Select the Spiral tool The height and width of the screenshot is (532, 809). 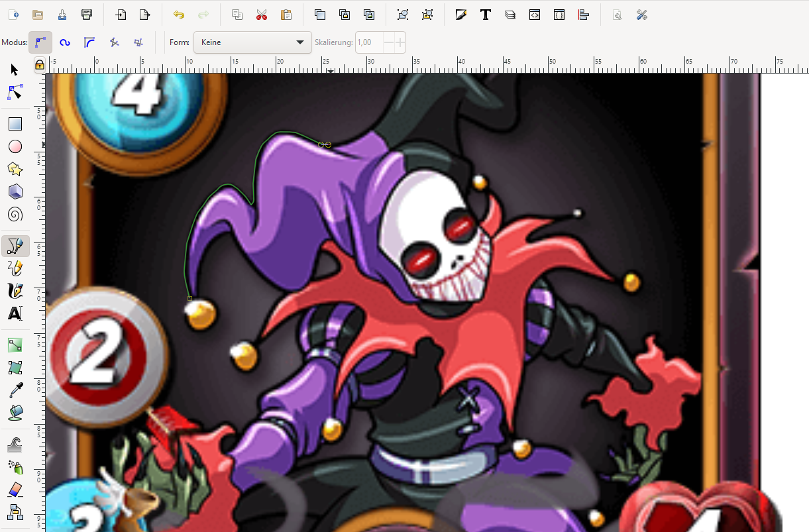[15, 214]
